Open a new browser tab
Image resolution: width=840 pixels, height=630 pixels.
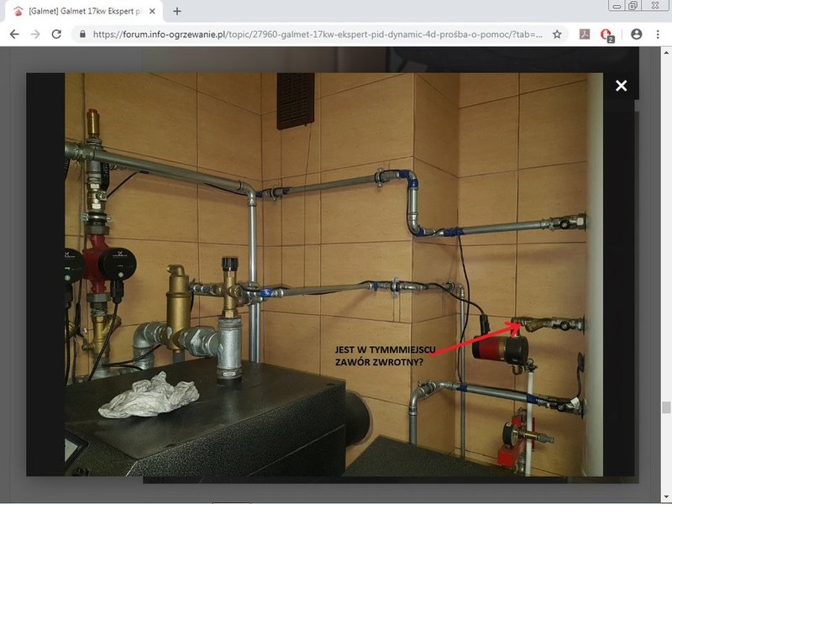176,12
